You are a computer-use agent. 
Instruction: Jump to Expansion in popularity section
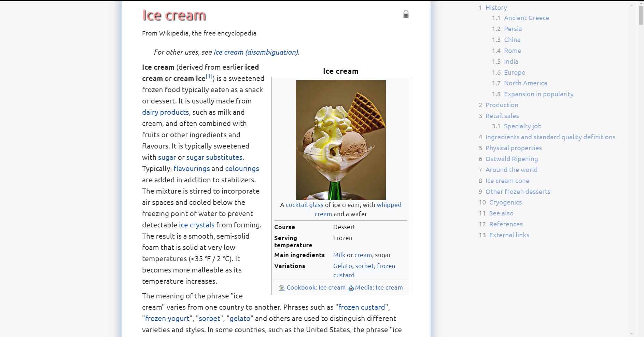538,94
